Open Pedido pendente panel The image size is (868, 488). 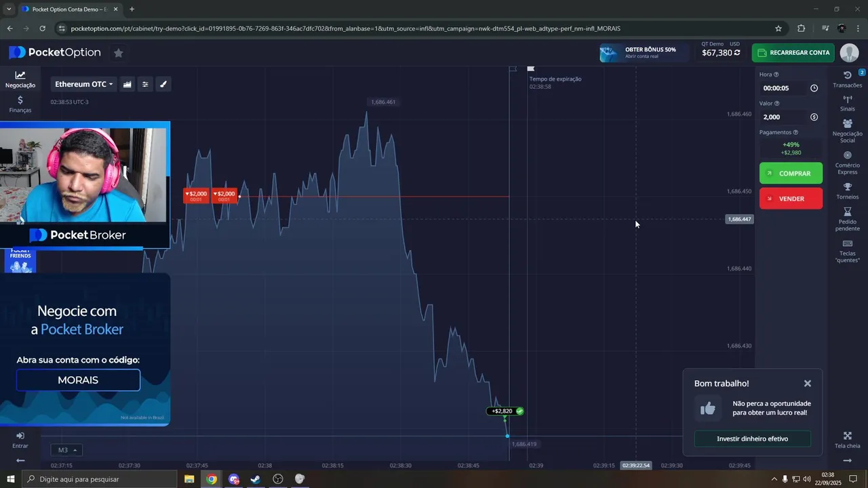[848, 220]
